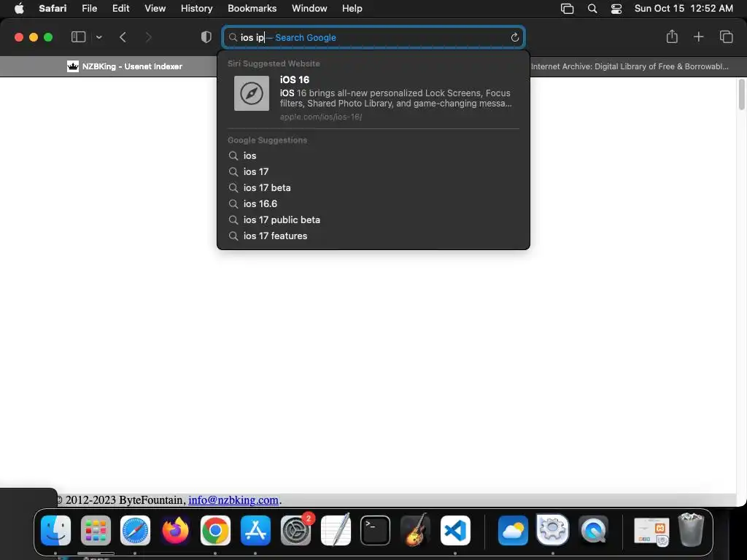Open the privacy report shield icon
This screenshot has height=560, width=747.
click(x=206, y=37)
